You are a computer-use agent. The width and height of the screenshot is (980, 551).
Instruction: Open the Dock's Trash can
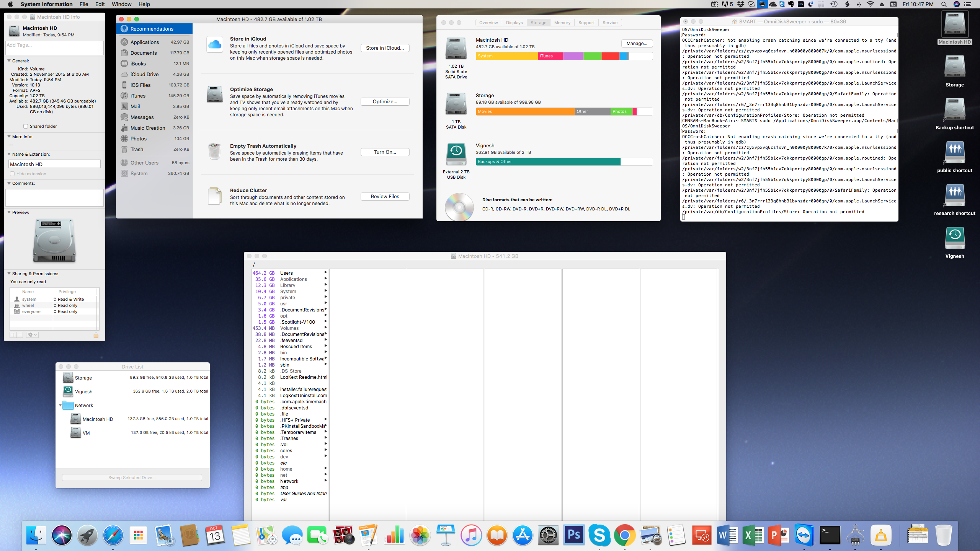[943, 535]
